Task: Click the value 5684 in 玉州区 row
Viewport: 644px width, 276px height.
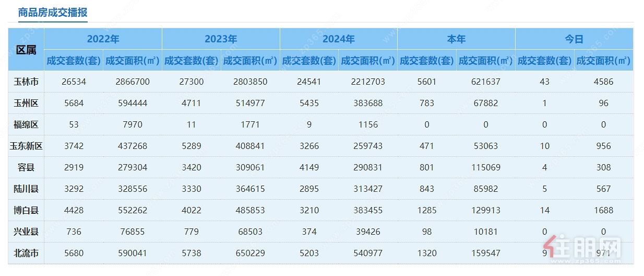Action: click(74, 103)
